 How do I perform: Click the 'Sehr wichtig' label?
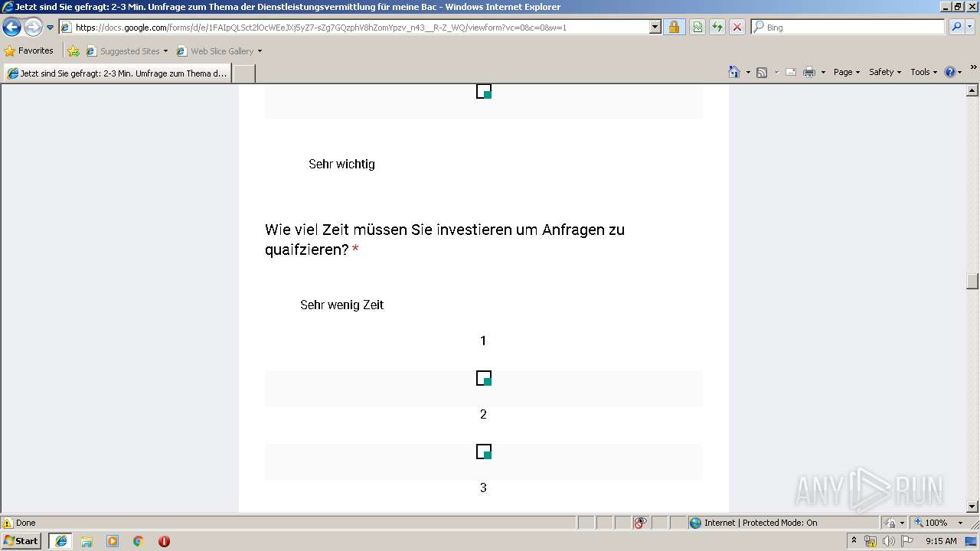[341, 164]
